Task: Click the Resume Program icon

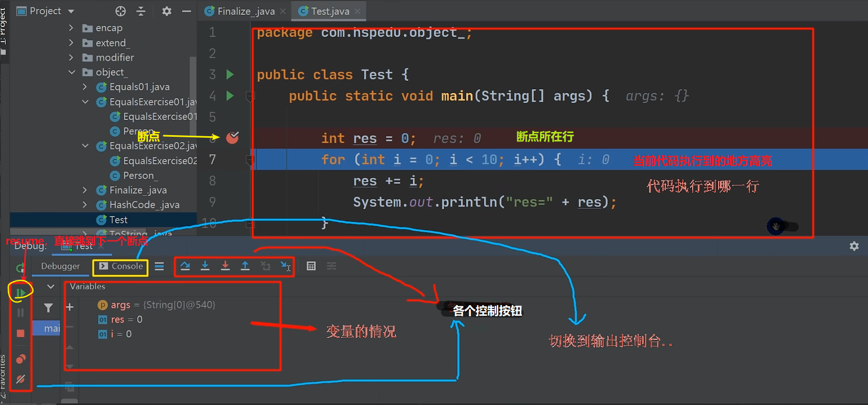Action: pyautogui.click(x=21, y=293)
